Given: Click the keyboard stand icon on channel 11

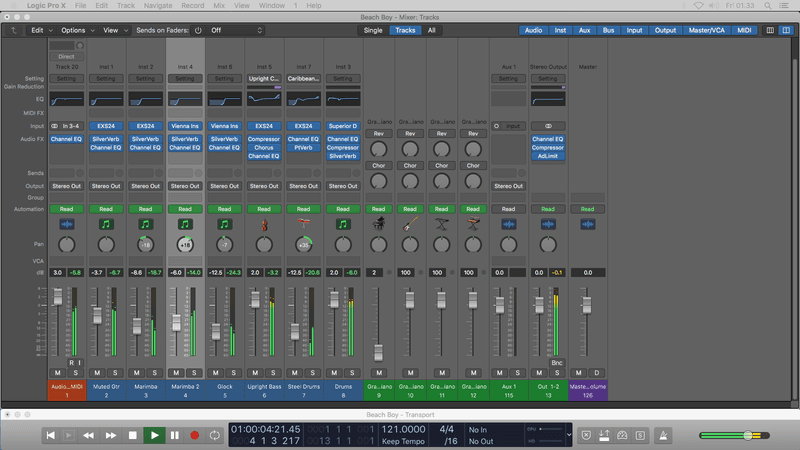Looking at the screenshot, I should (442, 224).
